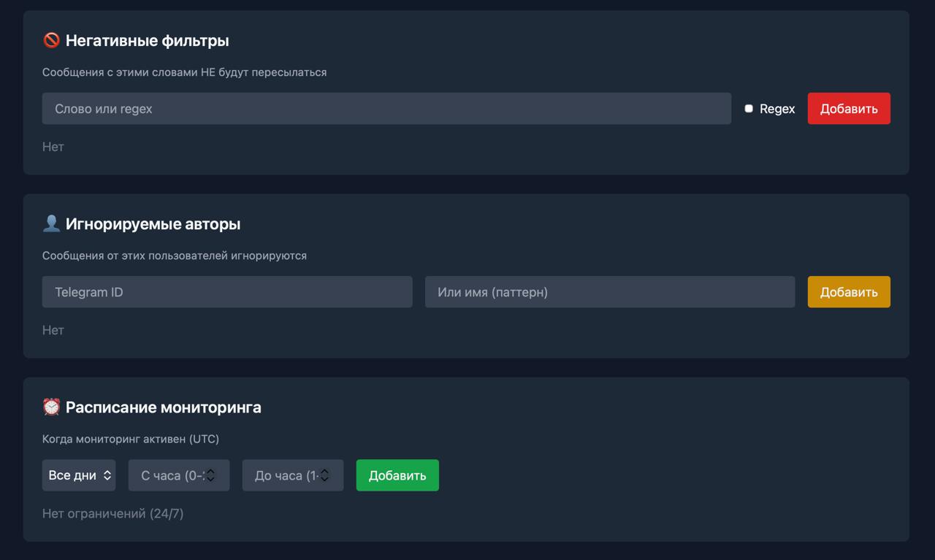Click the Негативные фильтры section heading
Screen dimensions: 935x560
tap(147, 41)
